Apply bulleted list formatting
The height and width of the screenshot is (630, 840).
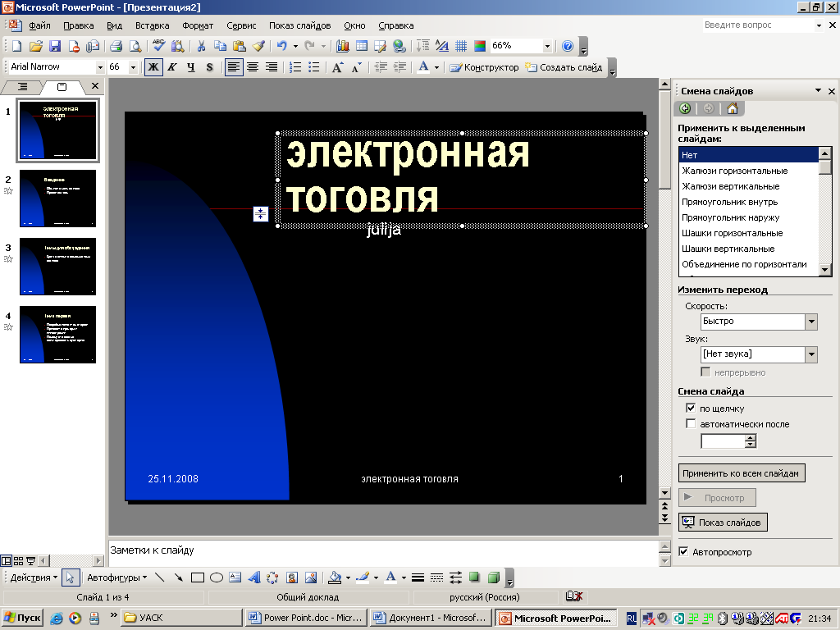(314, 67)
